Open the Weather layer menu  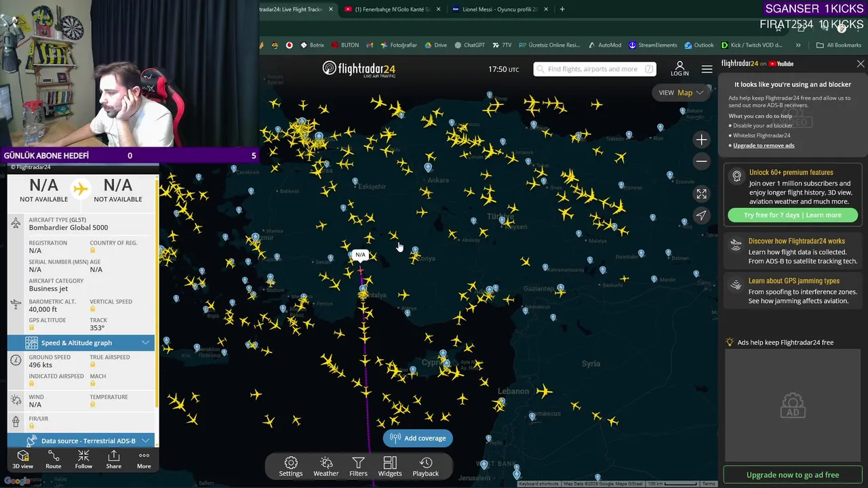325,466
